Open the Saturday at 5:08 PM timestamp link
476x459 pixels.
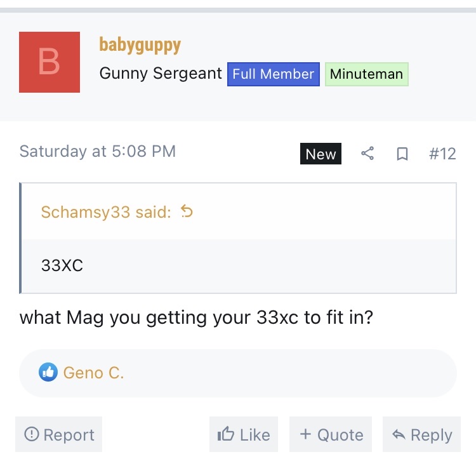(x=98, y=151)
